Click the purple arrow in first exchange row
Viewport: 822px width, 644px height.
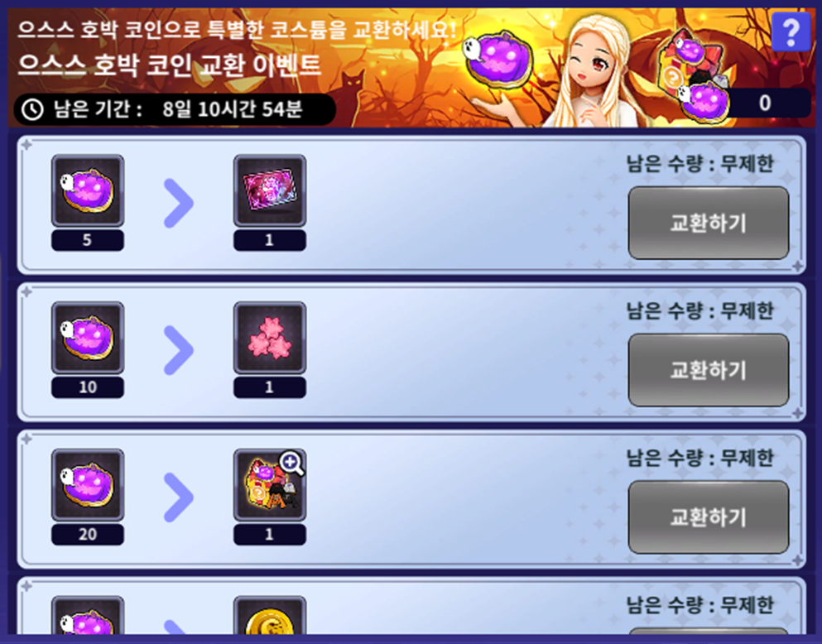179,204
